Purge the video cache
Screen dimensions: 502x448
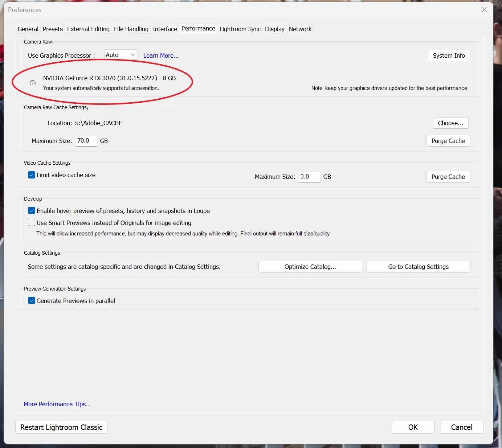[448, 177]
